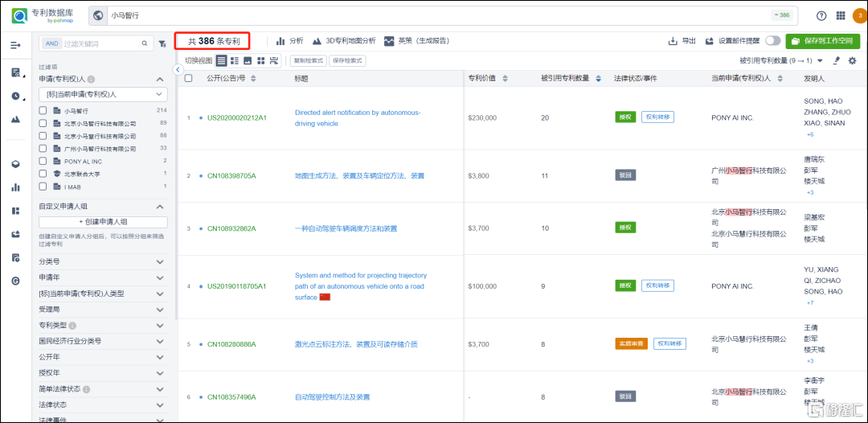868x423 pixels.
Task: Open patent title 自动驾驶控制方法及装置
Action: click(x=332, y=397)
